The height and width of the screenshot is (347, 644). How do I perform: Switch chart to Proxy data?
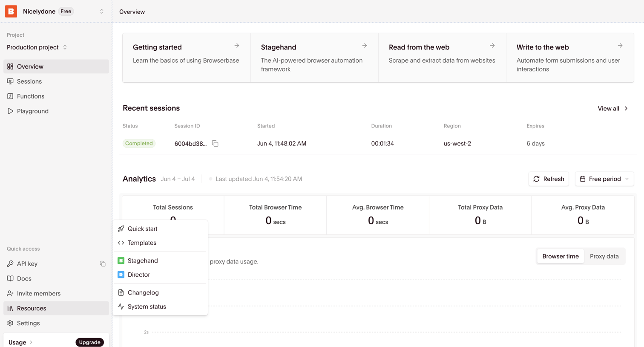(604, 257)
